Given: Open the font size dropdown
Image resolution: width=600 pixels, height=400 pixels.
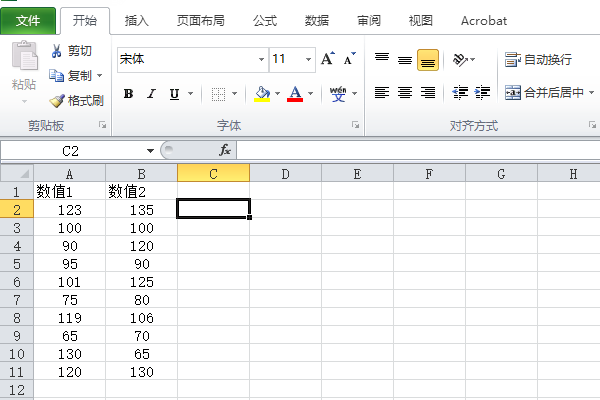Looking at the screenshot, I should (x=308, y=59).
